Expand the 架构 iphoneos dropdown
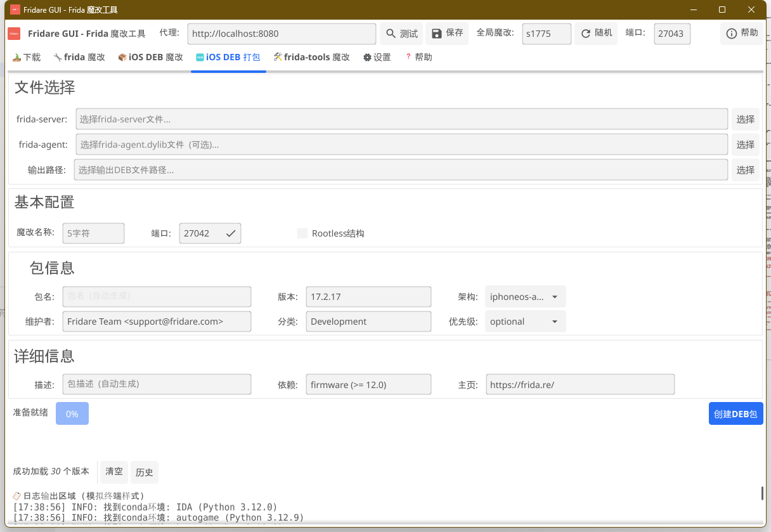Screen dimensions: 771x532 tap(526, 297)
